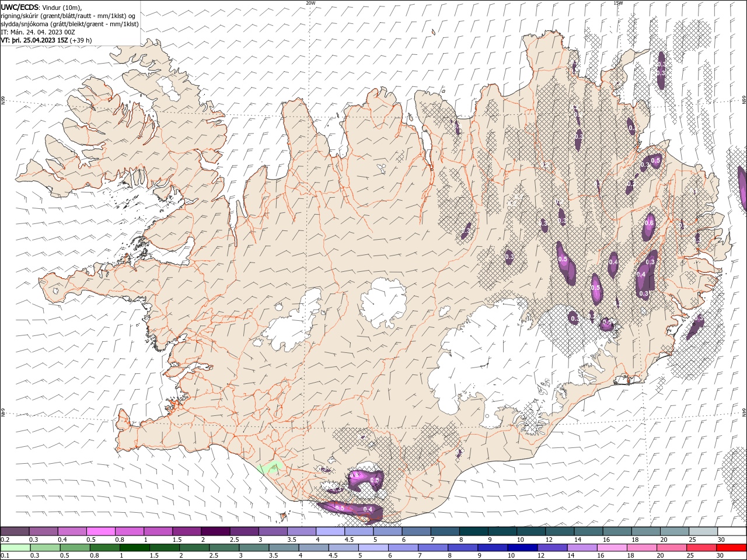
Task: Click the light periwinkle 4 swatch in the upper legend
Action: 330,531
